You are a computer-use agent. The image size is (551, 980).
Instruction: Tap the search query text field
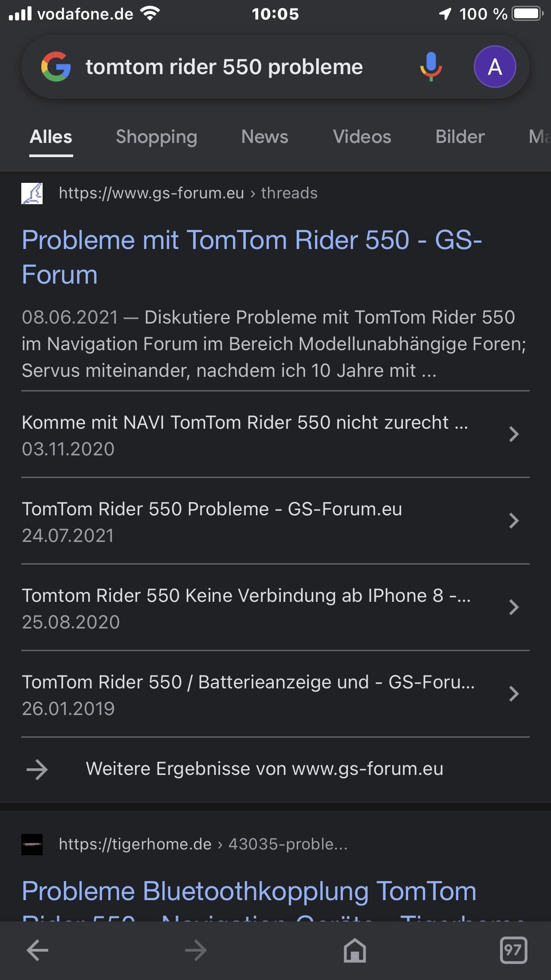pos(224,67)
